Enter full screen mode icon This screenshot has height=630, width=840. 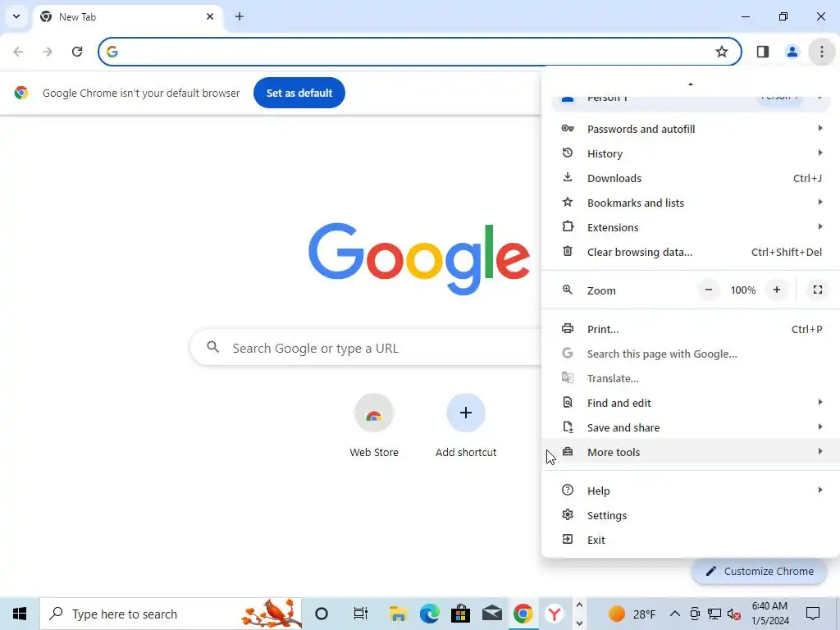[818, 290]
